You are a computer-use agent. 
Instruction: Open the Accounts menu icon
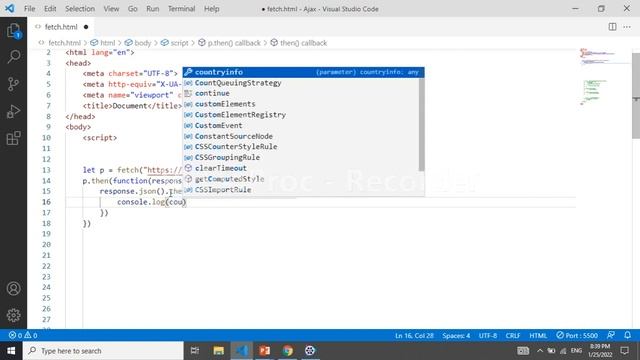(13, 289)
